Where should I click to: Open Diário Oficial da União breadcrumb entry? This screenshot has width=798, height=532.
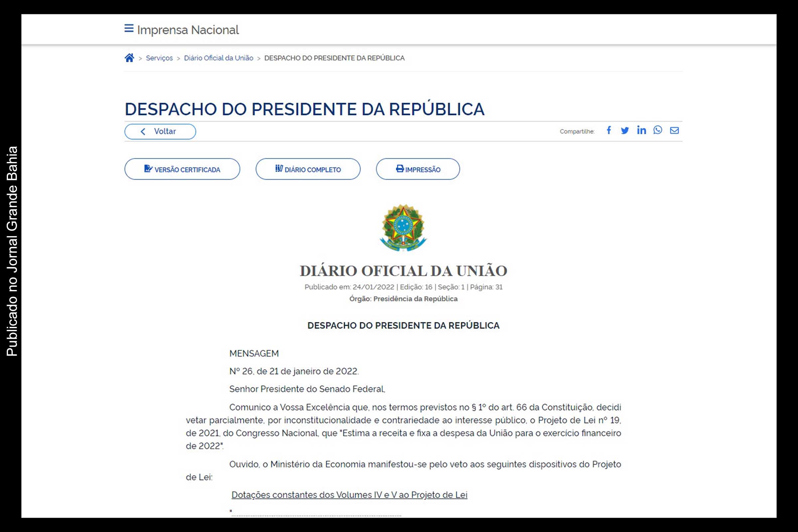(218, 58)
